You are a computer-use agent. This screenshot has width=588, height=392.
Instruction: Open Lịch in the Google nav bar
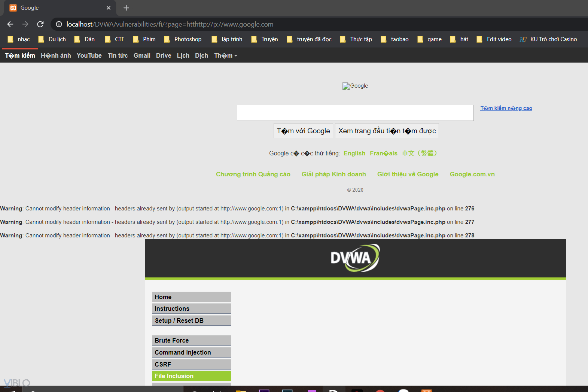(183, 56)
